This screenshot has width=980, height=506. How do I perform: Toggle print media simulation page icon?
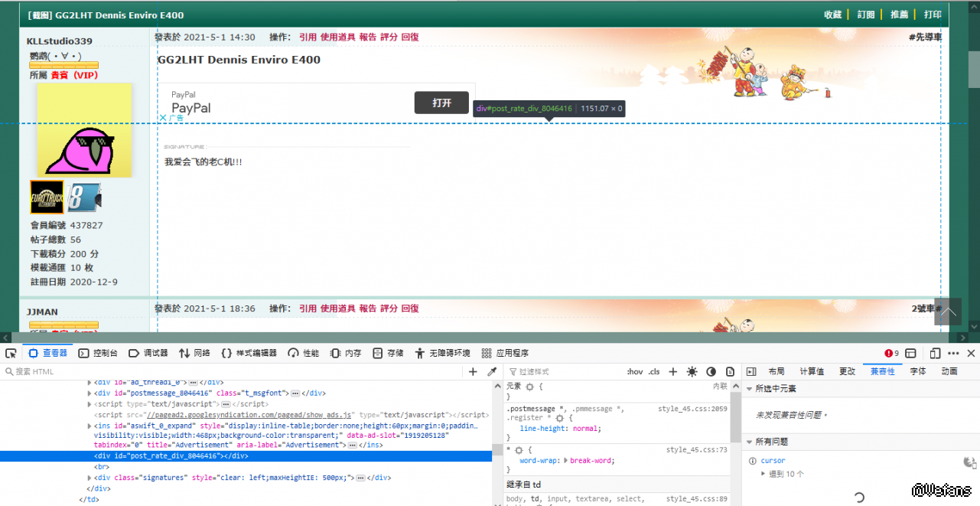coord(730,371)
